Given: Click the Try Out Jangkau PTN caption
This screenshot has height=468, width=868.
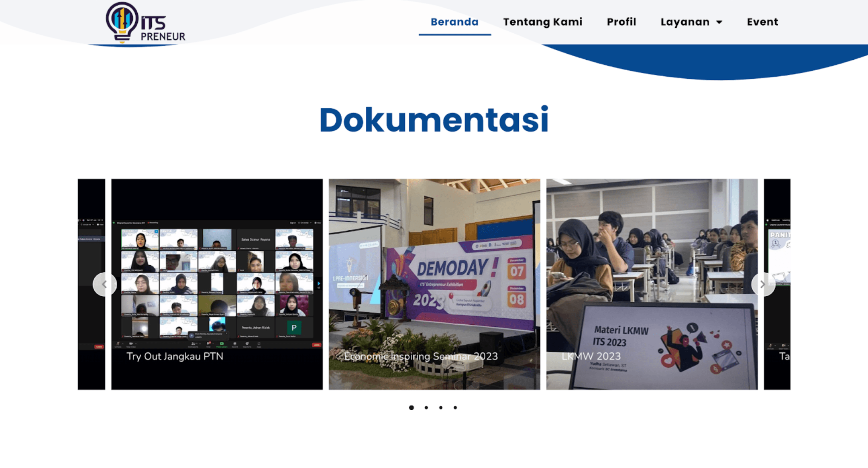Looking at the screenshot, I should [x=175, y=356].
